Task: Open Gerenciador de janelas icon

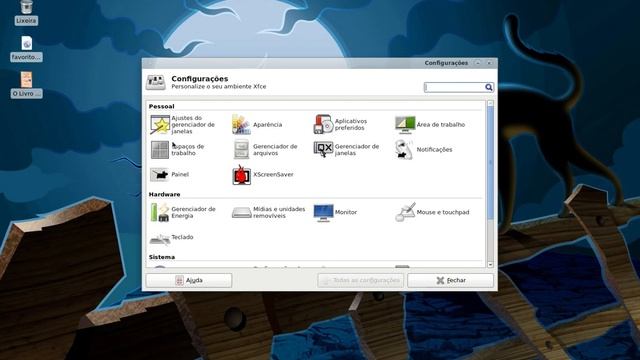Action: (x=323, y=149)
